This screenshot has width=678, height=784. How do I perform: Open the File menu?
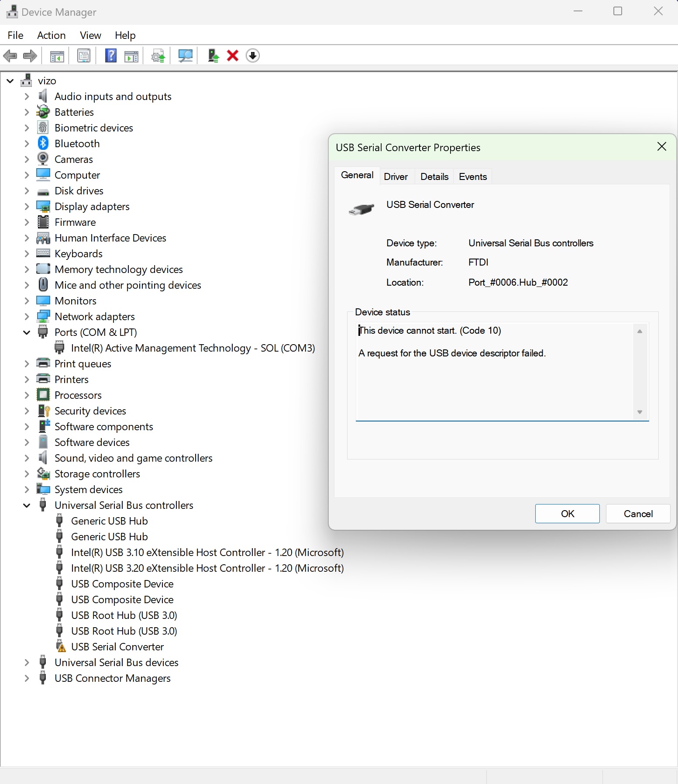tap(15, 35)
